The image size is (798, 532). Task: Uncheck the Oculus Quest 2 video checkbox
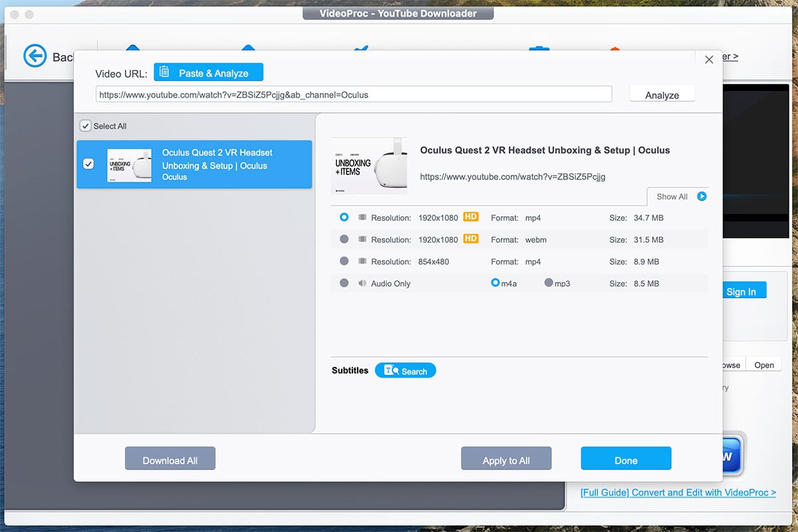pyautogui.click(x=88, y=164)
